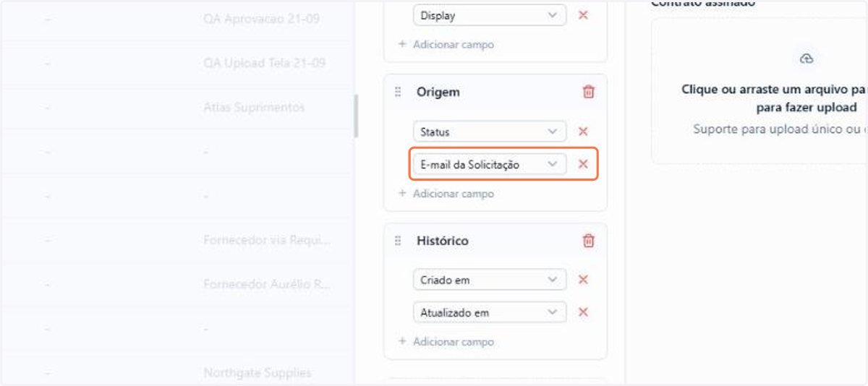Viewport: 868px width, 386px height.
Task: Add a field under Histórico section
Action: 446,342
